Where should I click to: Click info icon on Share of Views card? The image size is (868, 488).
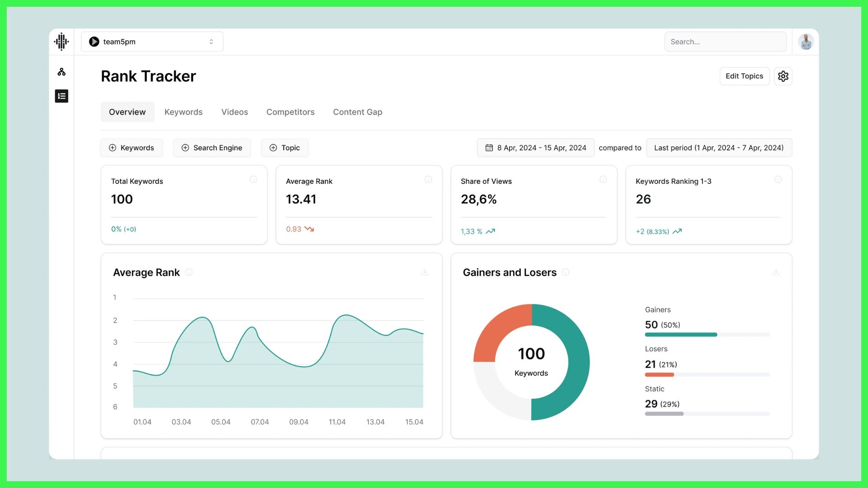click(x=603, y=179)
